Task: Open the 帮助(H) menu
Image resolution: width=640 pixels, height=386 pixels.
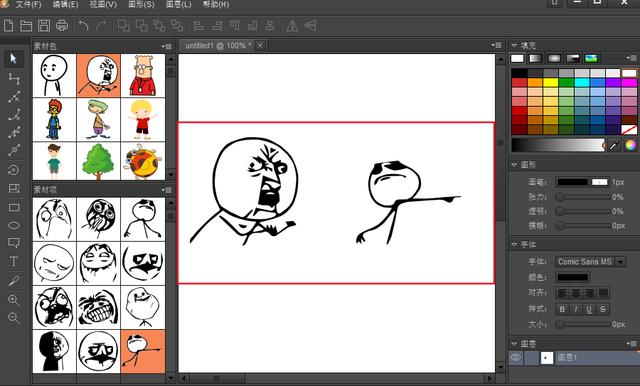Action: coord(216,4)
